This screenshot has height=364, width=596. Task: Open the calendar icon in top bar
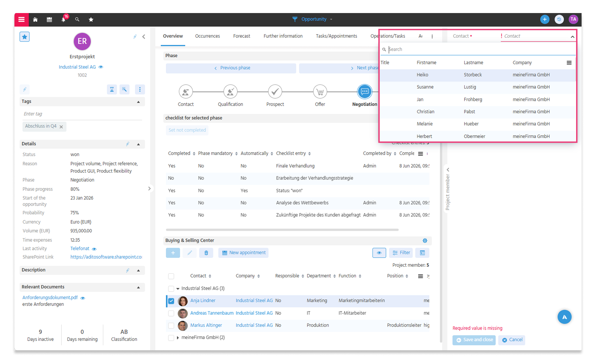49,20
